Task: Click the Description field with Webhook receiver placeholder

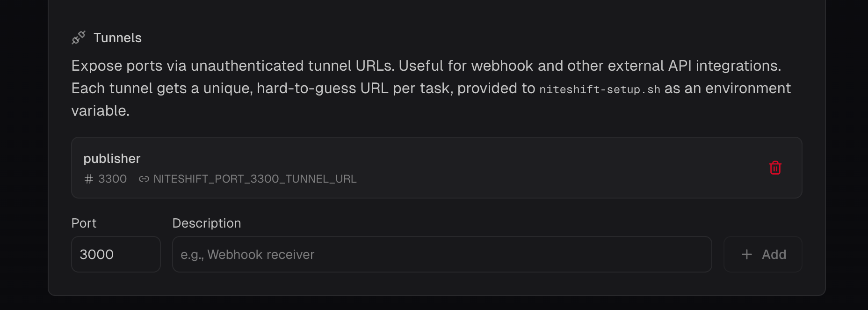Action: coord(441,254)
